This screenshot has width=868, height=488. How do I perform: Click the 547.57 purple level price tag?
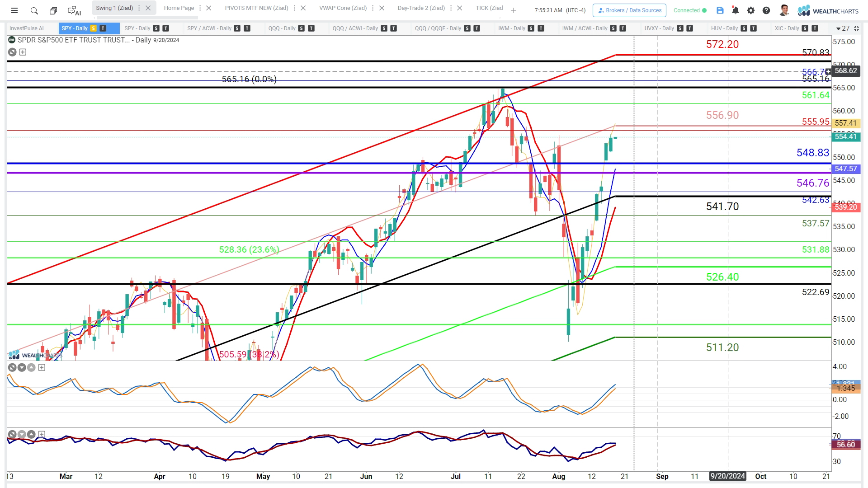pos(846,169)
